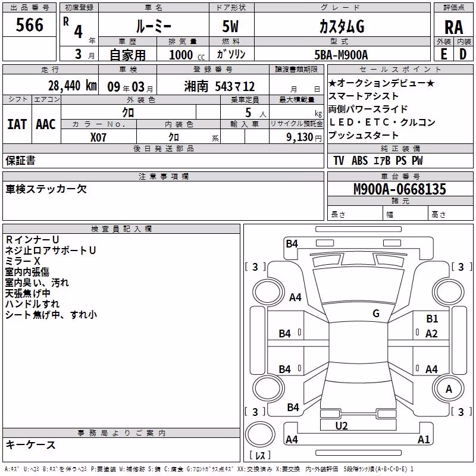Click the car name ルーミー
476x476 pixels.
click(x=154, y=26)
